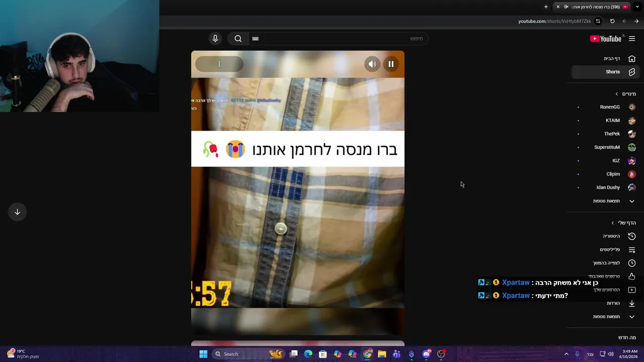Open a new browser tab with the plus
The height and width of the screenshot is (362, 644).
coord(546,7)
